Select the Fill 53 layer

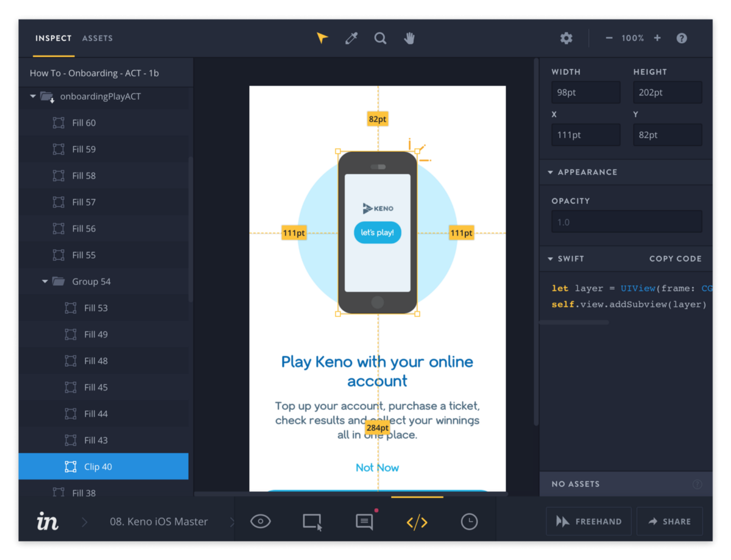(x=104, y=308)
